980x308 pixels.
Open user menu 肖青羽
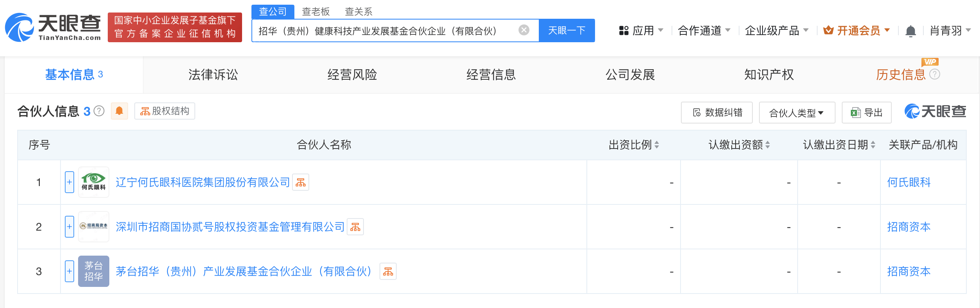coord(950,30)
